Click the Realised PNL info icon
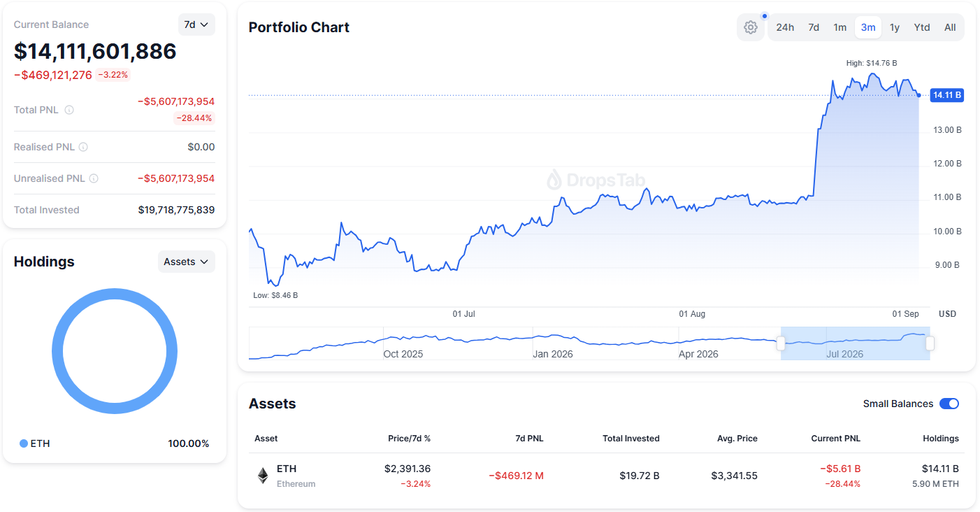Screen dimensions: 980x512 click(x=83, y=147)
